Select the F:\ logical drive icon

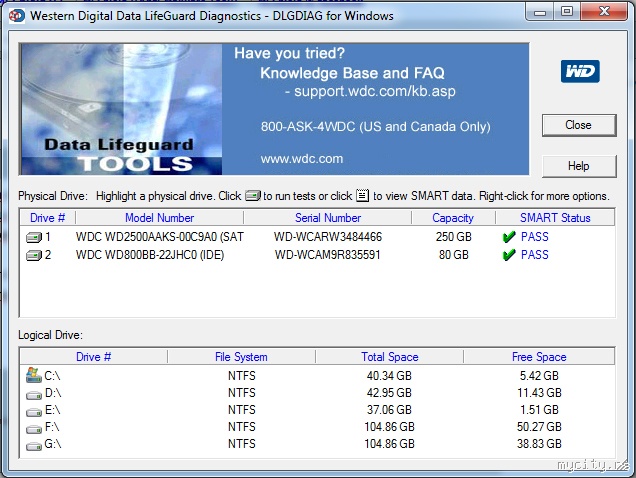coord(34,429)
